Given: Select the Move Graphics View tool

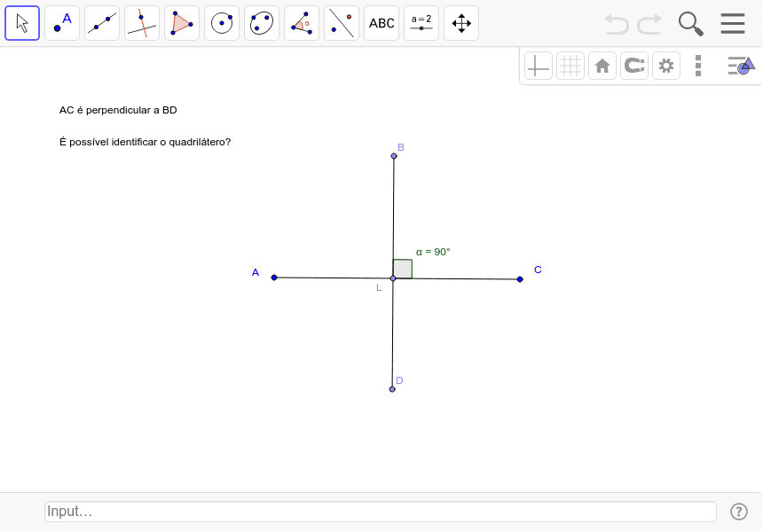Looking at the screenshot, I should coord(460,23).
